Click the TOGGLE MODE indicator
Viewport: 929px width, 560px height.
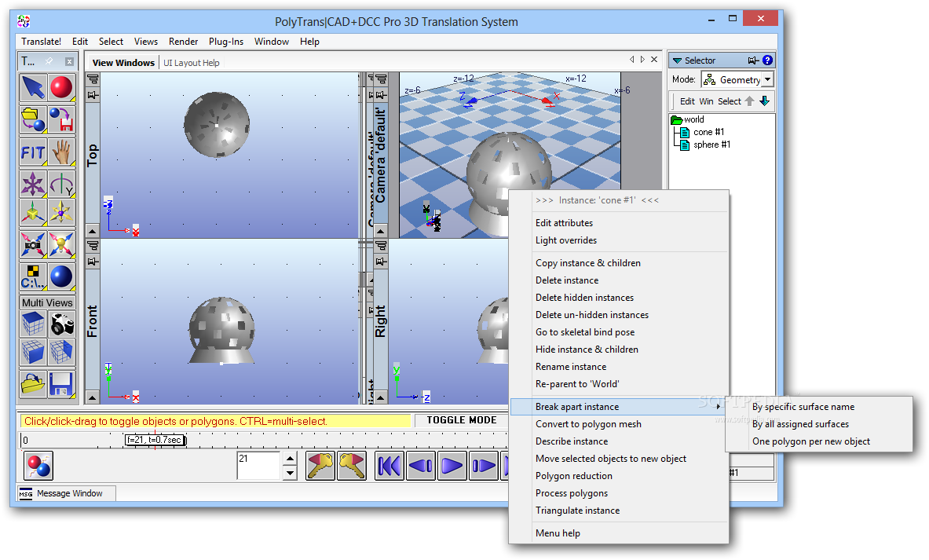point(462,420)
